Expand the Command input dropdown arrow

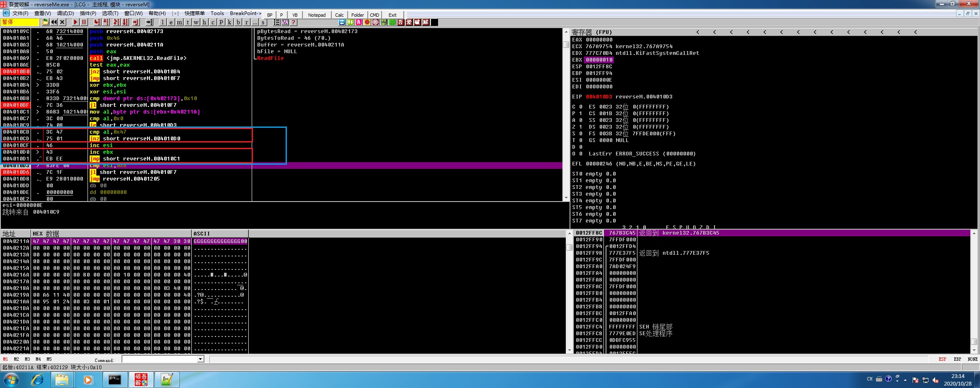pos(200,359)
